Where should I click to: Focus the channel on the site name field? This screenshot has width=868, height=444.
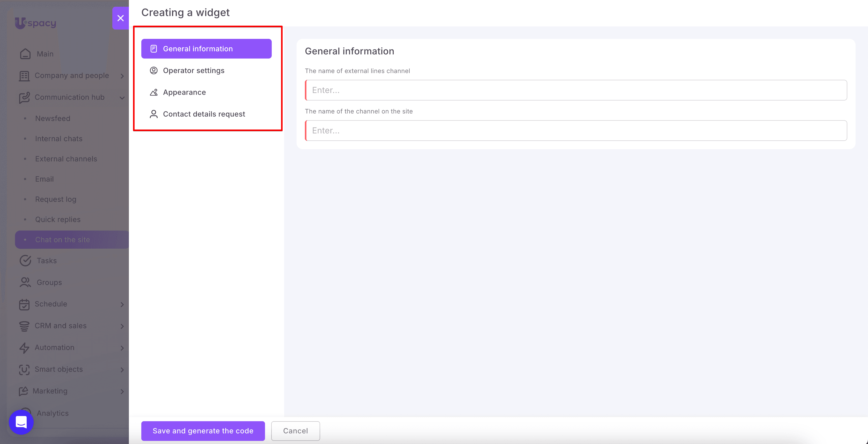point(576,131)
